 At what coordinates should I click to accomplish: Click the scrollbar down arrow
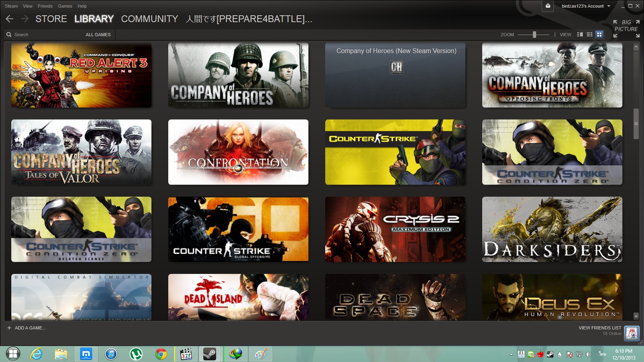coord(636,316)
